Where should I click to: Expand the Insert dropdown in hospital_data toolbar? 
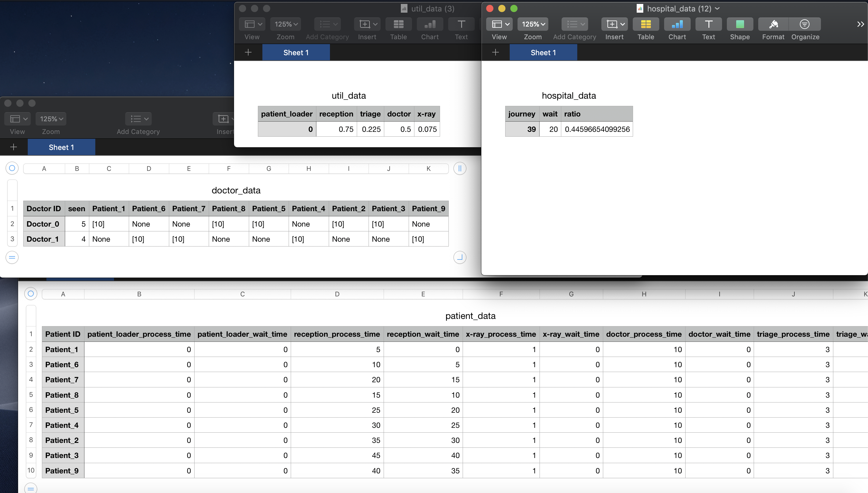[615, 24]
